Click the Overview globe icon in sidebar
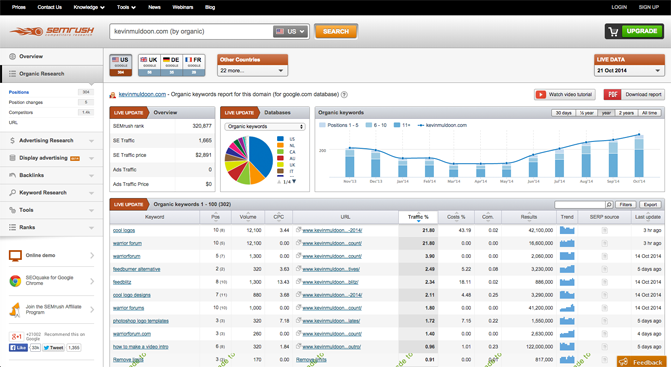The image size is (671, 367). coord(12,56)
